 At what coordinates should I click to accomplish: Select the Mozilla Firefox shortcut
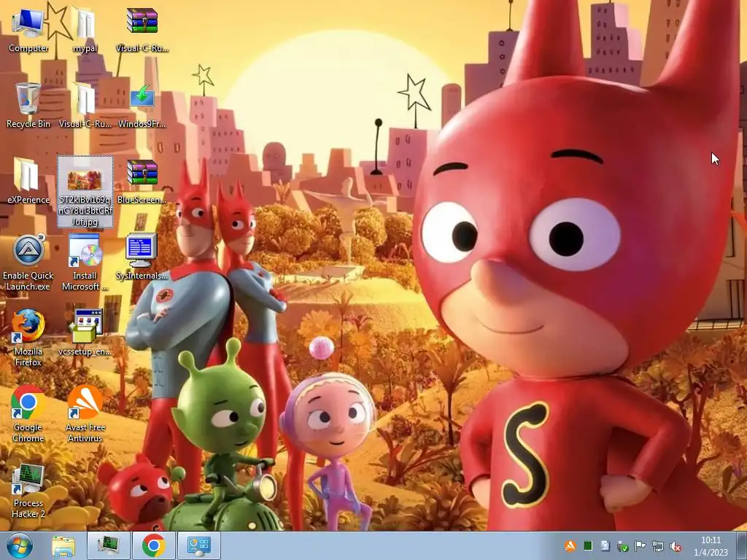(28, 338)
